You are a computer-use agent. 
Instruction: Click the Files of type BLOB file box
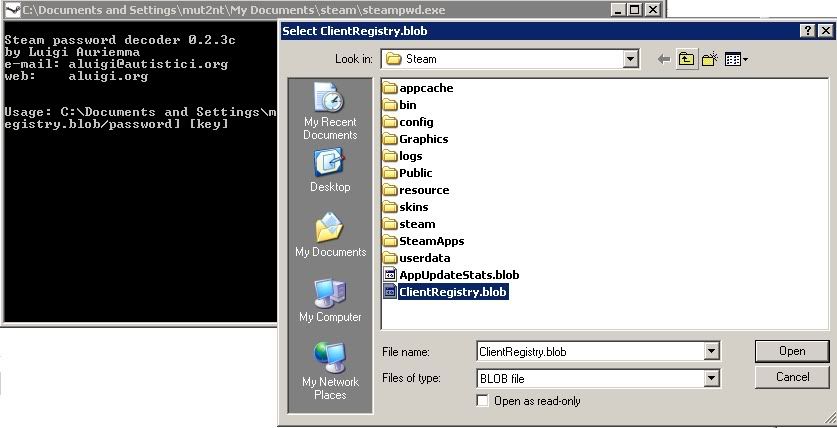590,379
